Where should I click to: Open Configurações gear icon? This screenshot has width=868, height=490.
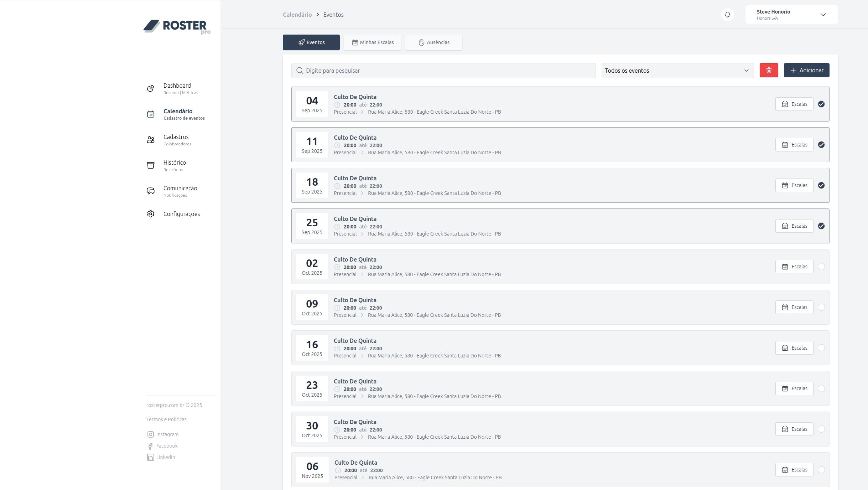click(151, 214)
